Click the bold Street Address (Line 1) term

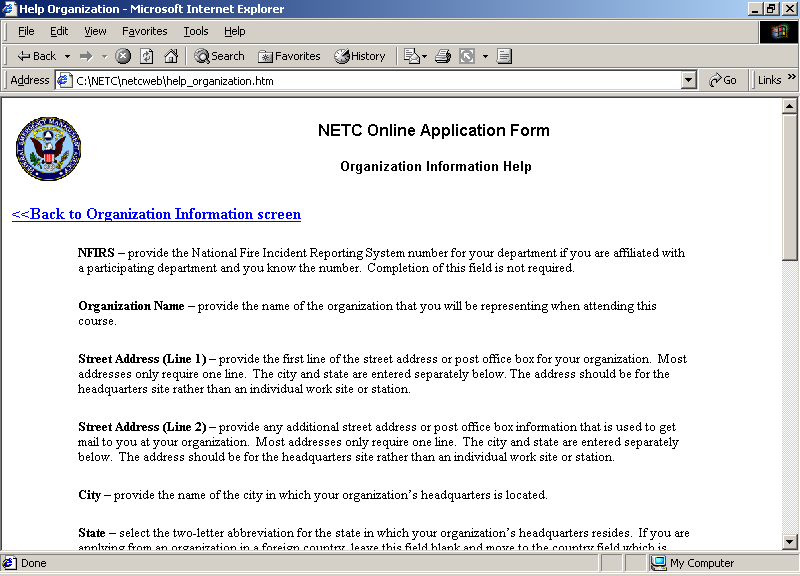[x=142, y=359]
